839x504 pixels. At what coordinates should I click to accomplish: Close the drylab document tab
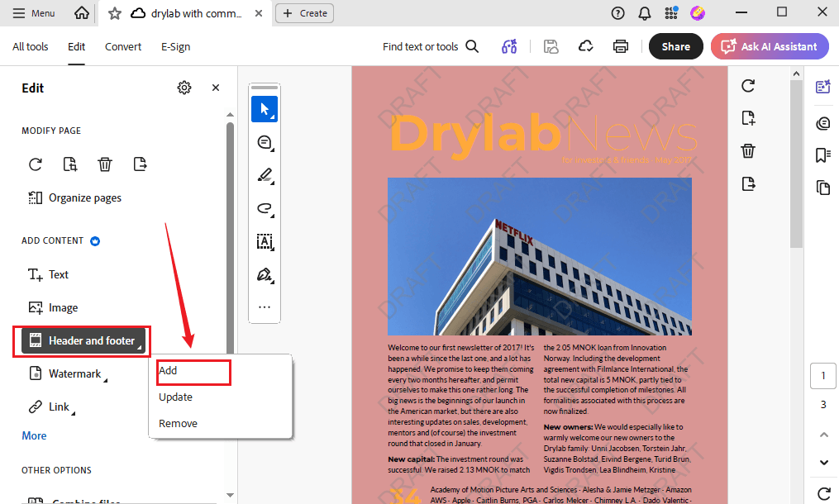click(259, 13)
